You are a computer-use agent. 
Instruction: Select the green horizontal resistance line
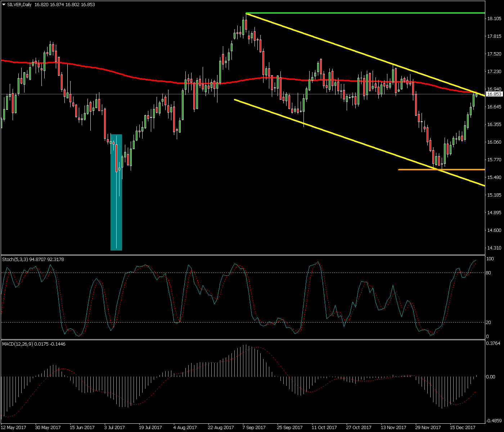click(x=360, y=13)
